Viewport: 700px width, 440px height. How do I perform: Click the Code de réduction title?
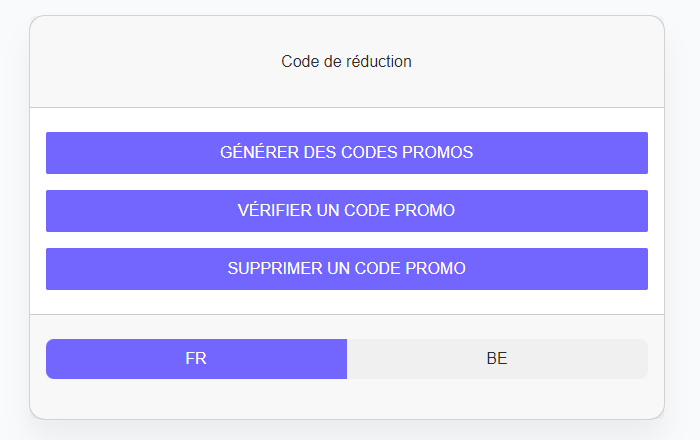pyautogui.click(x=346, y=62)
